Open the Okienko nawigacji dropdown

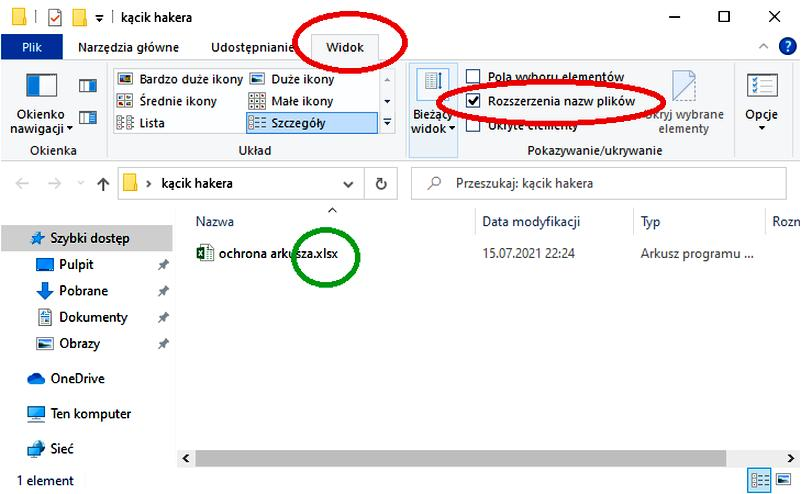41,104
